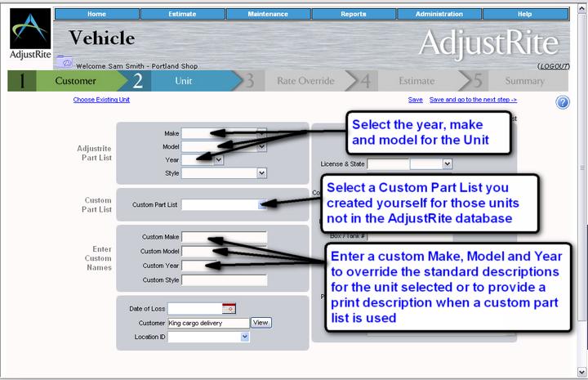Expand the Style dropdown
Viewport: 588px width, 380px height.
point(262,173)
